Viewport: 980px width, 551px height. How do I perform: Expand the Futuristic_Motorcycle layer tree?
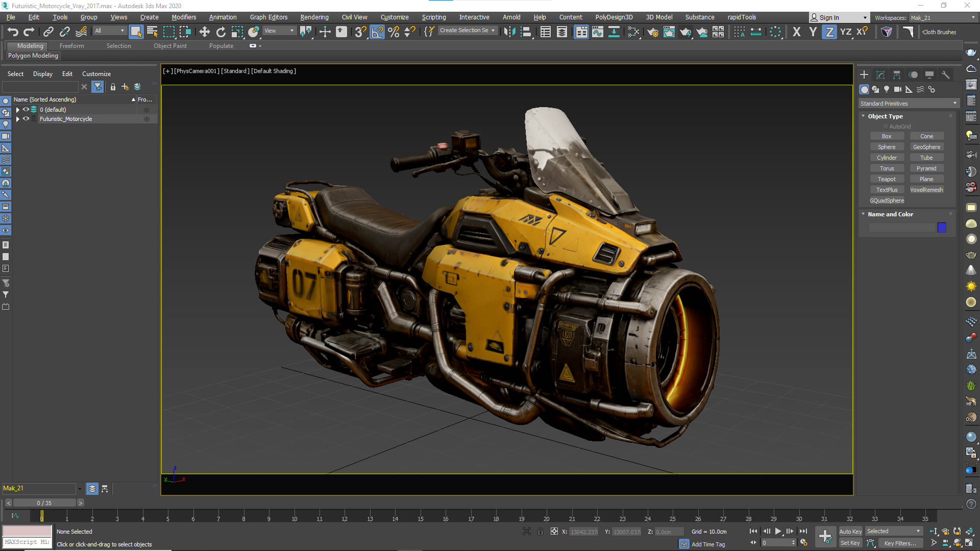pos(18,119)
